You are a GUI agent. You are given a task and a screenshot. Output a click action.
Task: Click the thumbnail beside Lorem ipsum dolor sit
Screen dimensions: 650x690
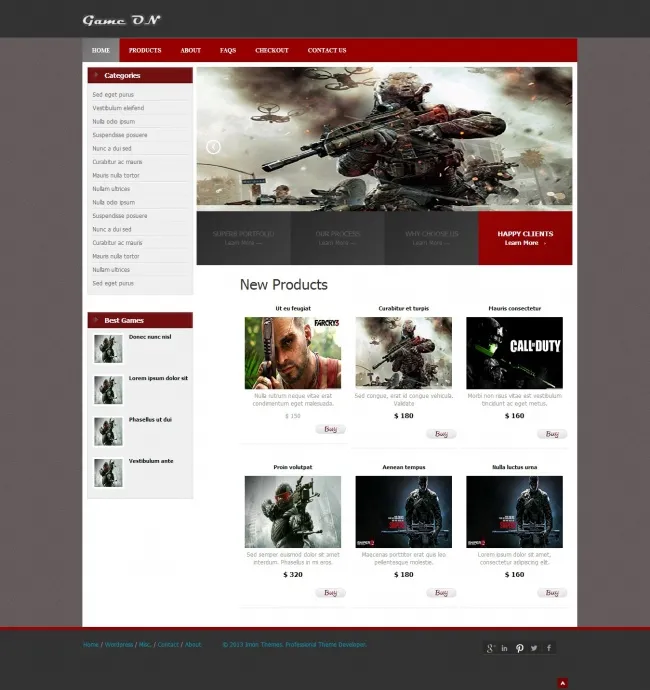point(108,390)
